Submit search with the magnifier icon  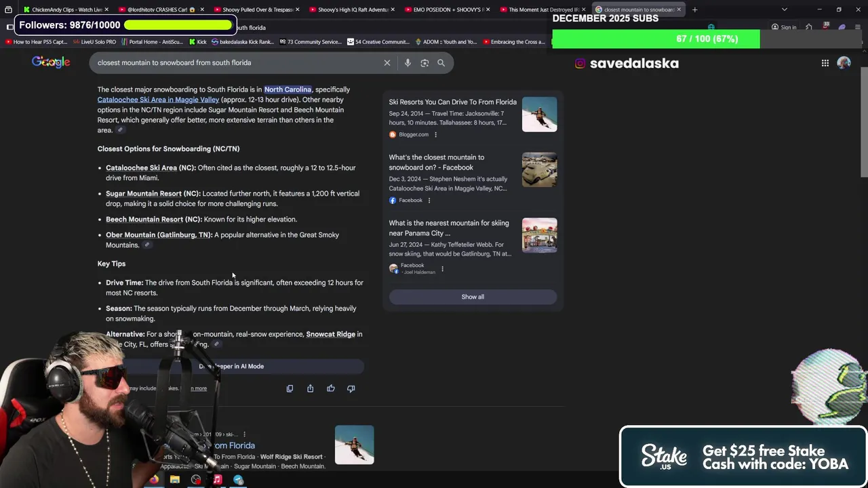click(x=441, y=63)
